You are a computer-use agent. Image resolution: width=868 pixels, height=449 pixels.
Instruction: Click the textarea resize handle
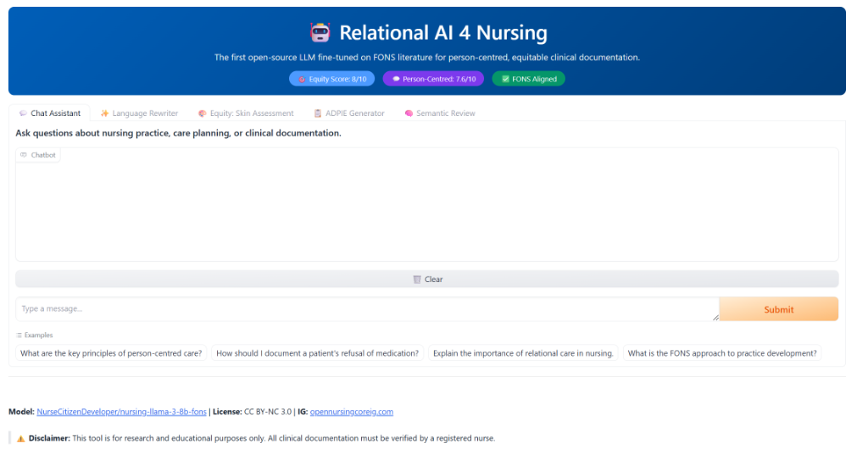tap(715, 318)
